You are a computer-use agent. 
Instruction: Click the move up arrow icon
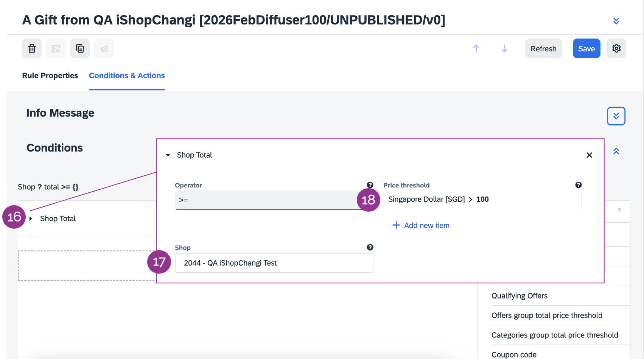[476, 48]
